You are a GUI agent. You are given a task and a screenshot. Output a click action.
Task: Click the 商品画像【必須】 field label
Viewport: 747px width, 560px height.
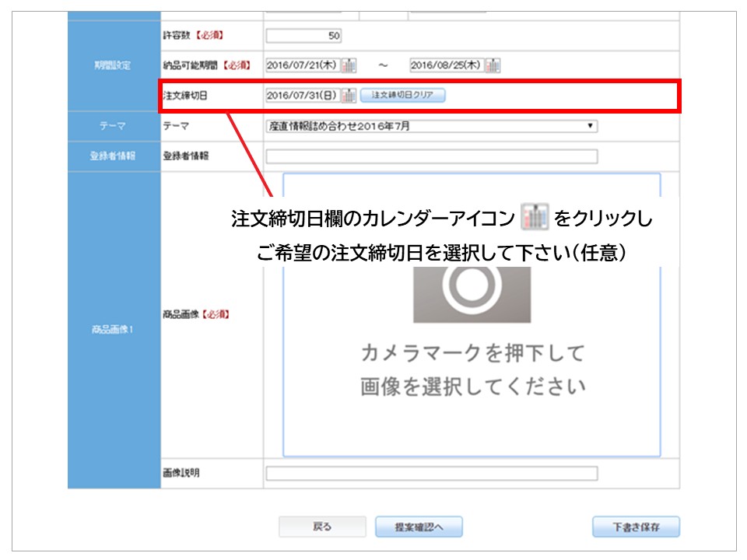(x=195, y=315)
